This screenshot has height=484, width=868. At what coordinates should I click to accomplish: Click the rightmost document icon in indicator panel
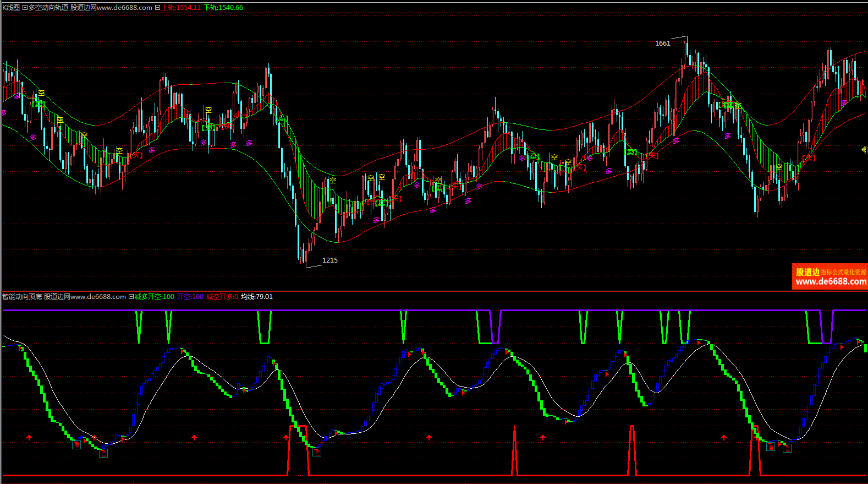tap(787, 448)
